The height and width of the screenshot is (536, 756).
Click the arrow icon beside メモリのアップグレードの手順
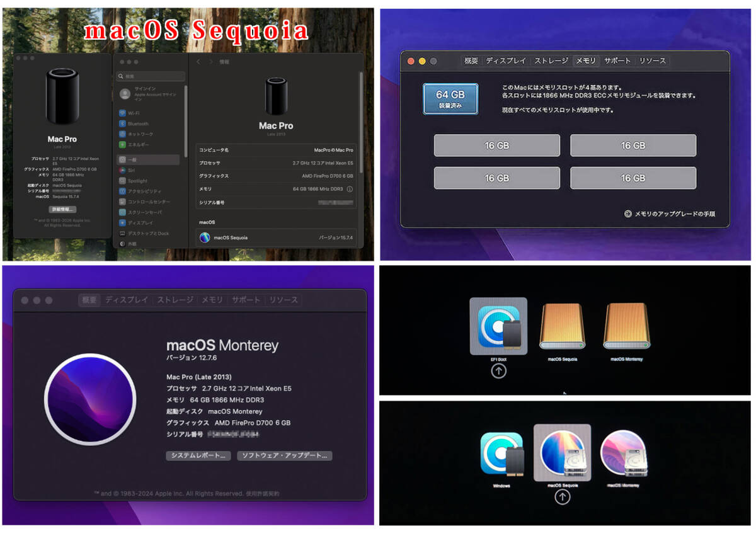coord(628,214)
